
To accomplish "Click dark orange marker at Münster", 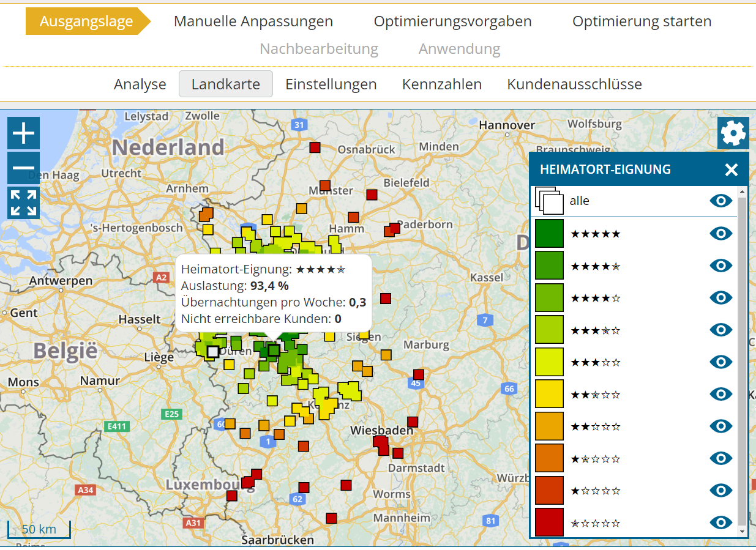I will 325,185.
